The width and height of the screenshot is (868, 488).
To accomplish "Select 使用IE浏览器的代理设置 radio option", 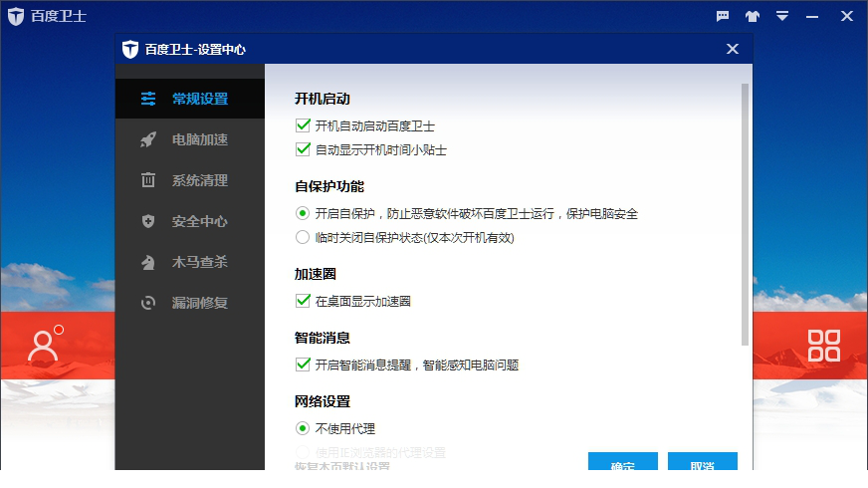I will coord(303,452).
